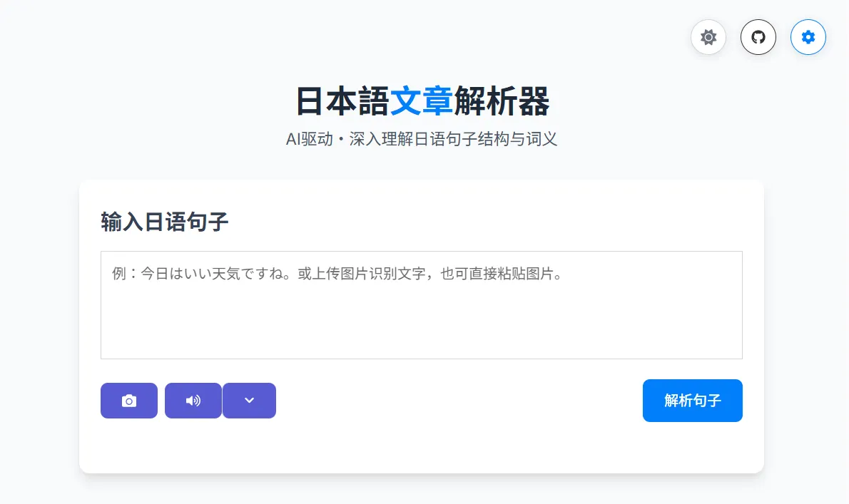The image size is (849, 504).
Task: Open the GitHub repository icon
Action: pos(758,37)
